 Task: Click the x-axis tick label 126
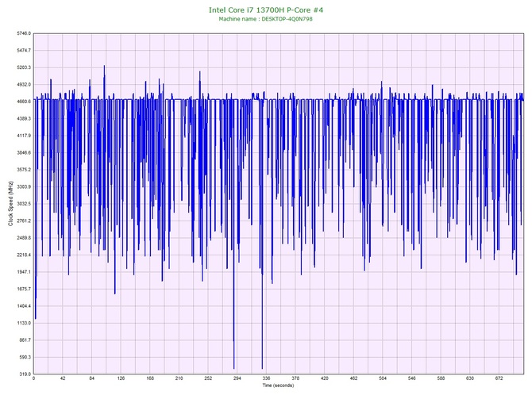pos(121,378)
